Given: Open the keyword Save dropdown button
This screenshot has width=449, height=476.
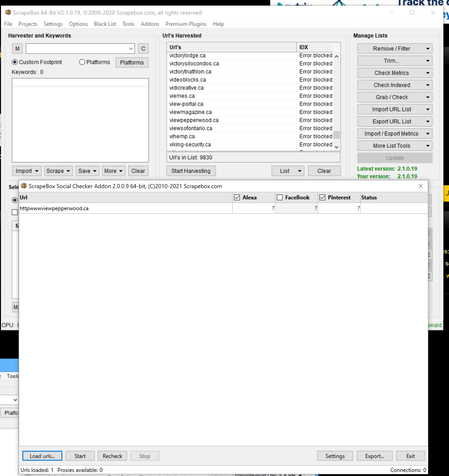Looking at the screenshot, I should coord(87,171).
